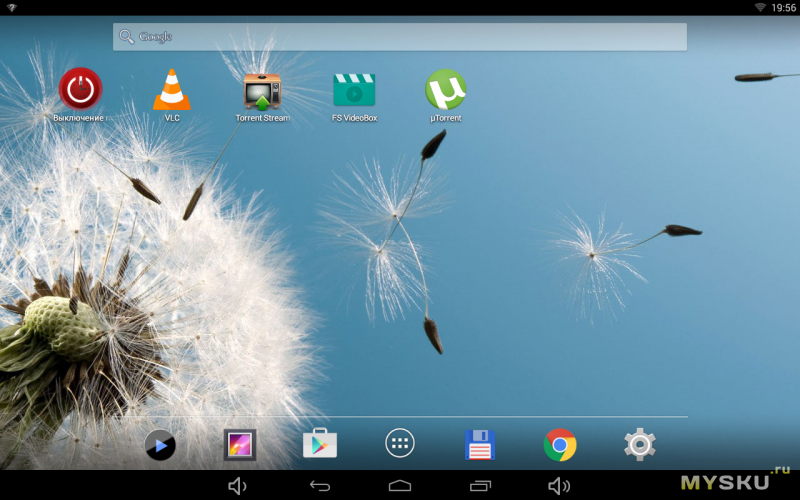Open the all apps drawer

pos(400,443)
